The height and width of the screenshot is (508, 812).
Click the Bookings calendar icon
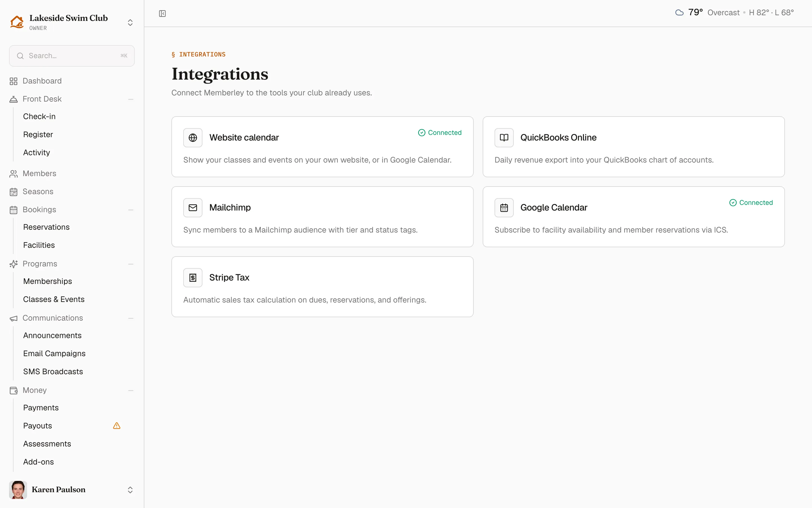[14, 210]
